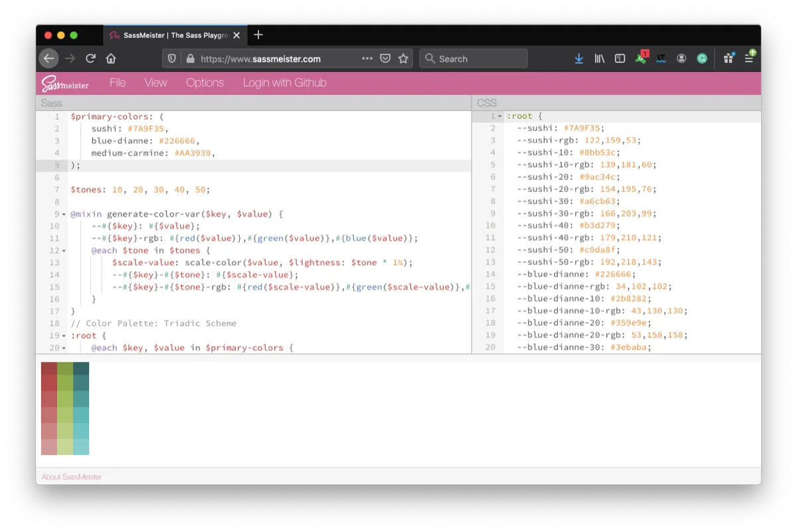Click the darkest red swatch in preview
Viewport: 797px width, 532px height.
point(49,369)
